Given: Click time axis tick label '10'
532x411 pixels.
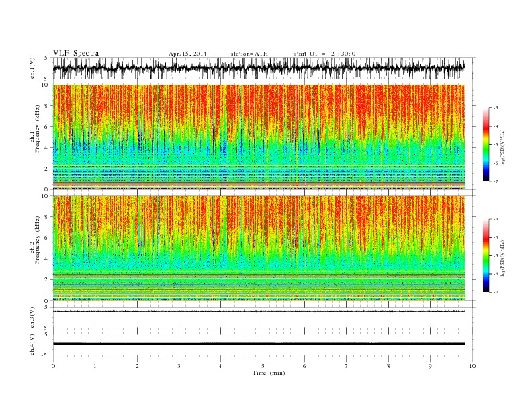Looking at the screenshot, I should tap(472, 366).
